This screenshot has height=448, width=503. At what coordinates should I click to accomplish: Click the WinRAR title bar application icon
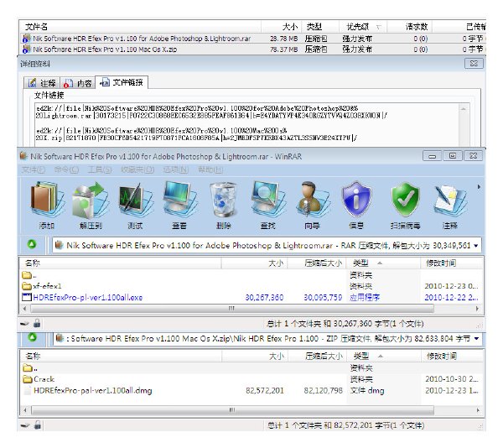click(x=23, y=156)
